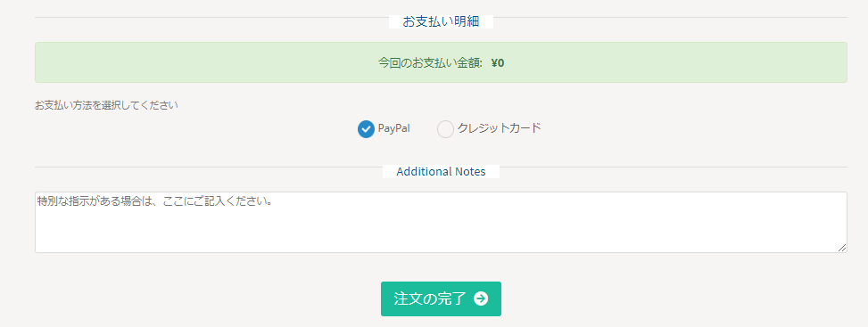
Task: Click the divider line left of お支払い明細
Action: point(211,18)
